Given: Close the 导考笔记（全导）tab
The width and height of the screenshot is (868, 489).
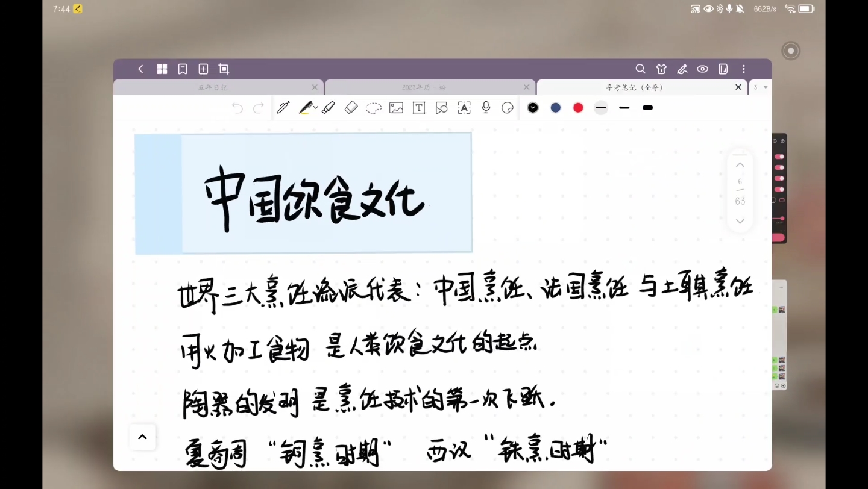Looking at the screenshot, I should point(738,87).
